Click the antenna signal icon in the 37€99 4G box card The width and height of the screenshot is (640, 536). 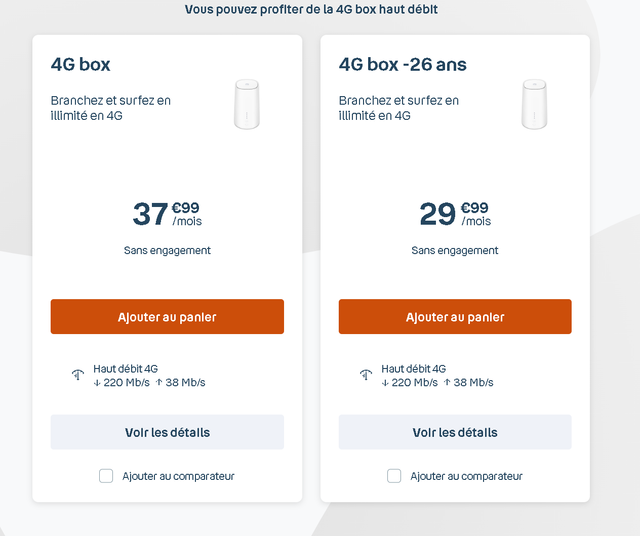[x=78, y=375]
